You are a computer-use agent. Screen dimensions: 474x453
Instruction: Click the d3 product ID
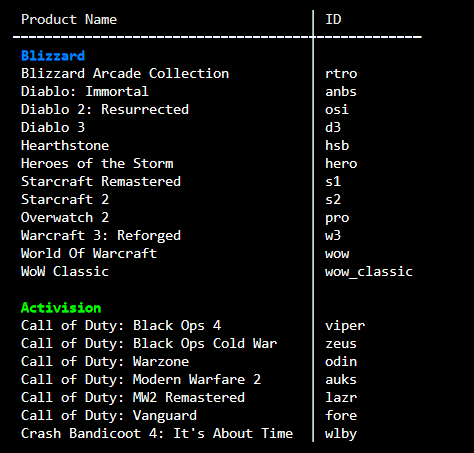point(333,127)
